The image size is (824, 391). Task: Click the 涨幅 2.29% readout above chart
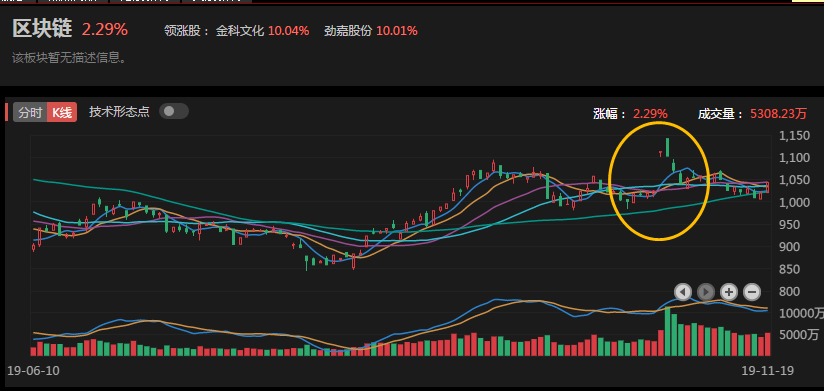(630, 114)
